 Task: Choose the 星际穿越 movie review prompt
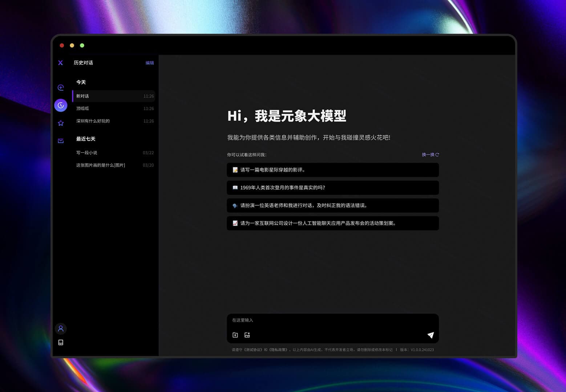(332, 170)
